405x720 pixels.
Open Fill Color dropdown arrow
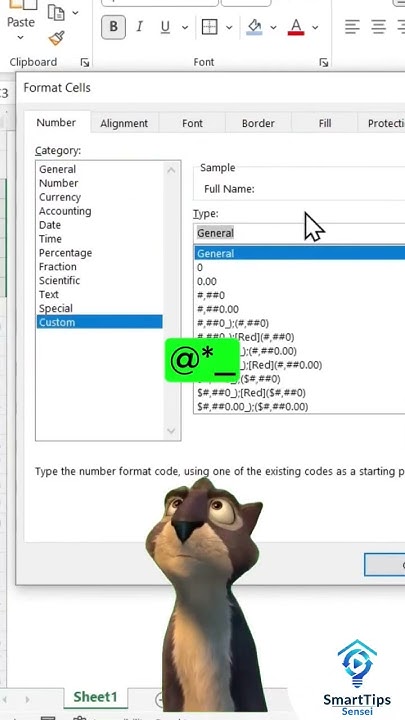274,28
